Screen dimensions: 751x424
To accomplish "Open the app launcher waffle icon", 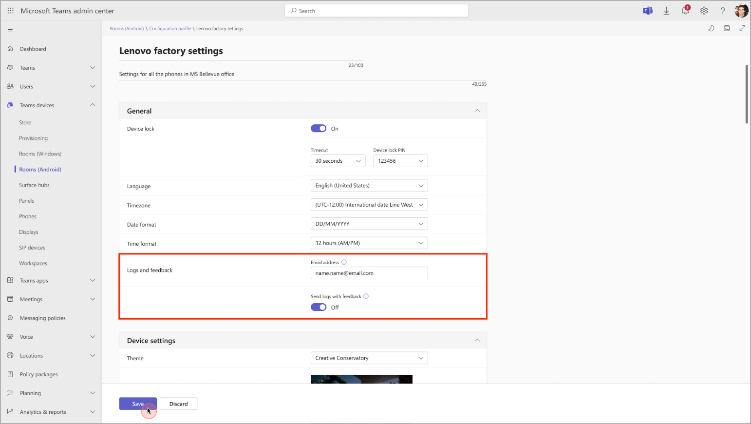I will (11, 11).
